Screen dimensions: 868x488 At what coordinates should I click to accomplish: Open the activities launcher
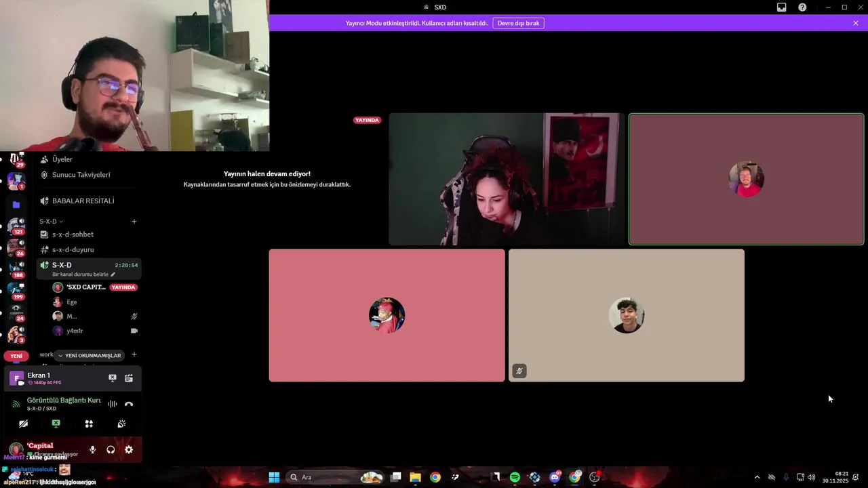(89, 424)
